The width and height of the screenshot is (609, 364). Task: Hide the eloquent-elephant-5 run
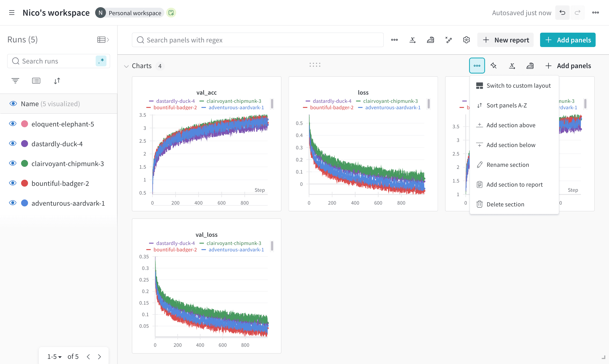pos(13,124)
